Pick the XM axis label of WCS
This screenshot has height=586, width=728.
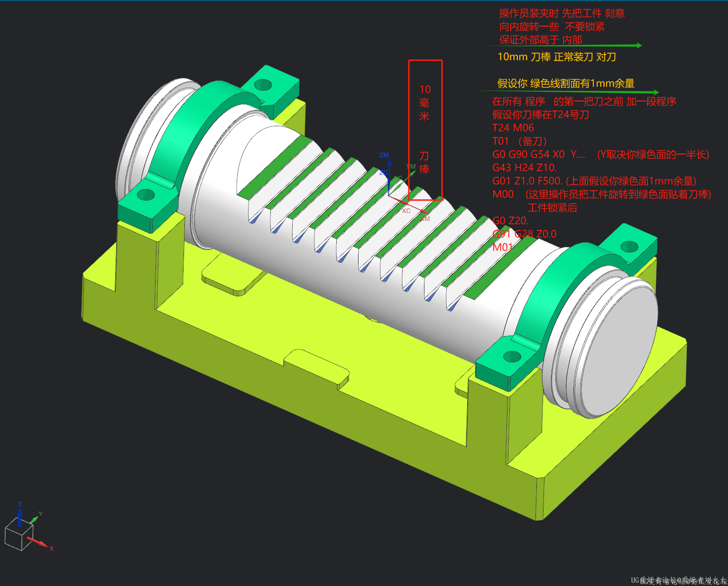click(425, 219)
